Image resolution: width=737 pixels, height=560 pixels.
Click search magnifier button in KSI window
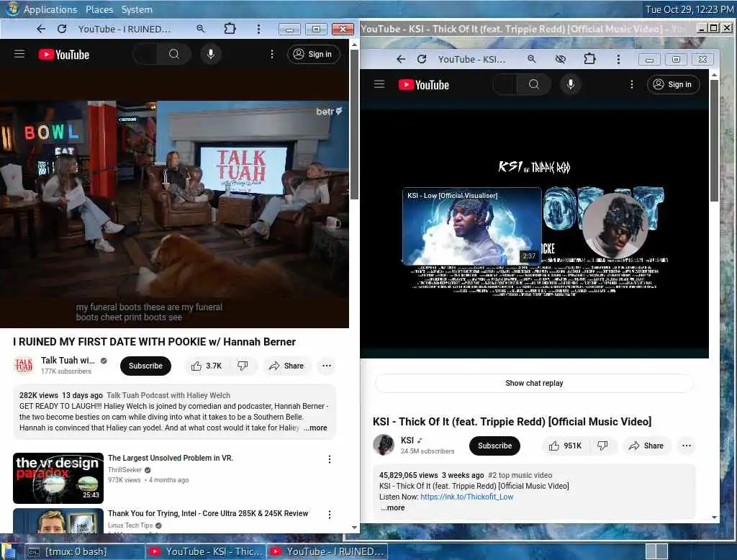[x=534, y=84]
